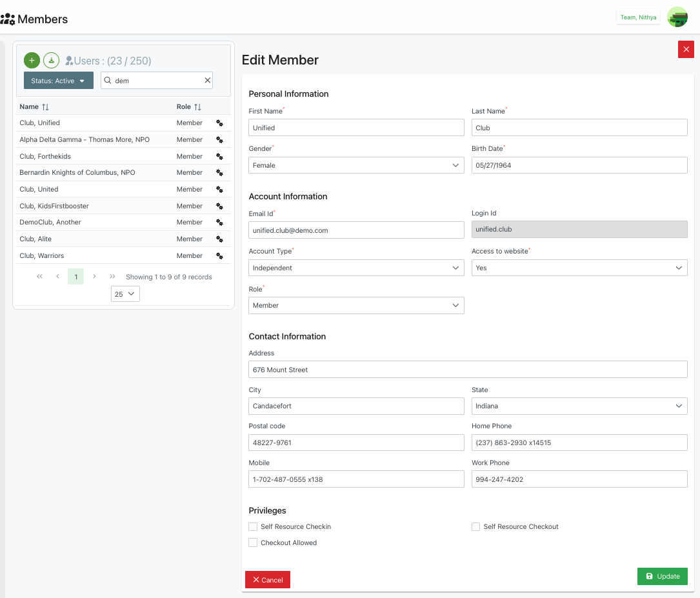The image size is (700, 598).
Task: Sort members list by Role column
Action: click(x=197, y=107)
